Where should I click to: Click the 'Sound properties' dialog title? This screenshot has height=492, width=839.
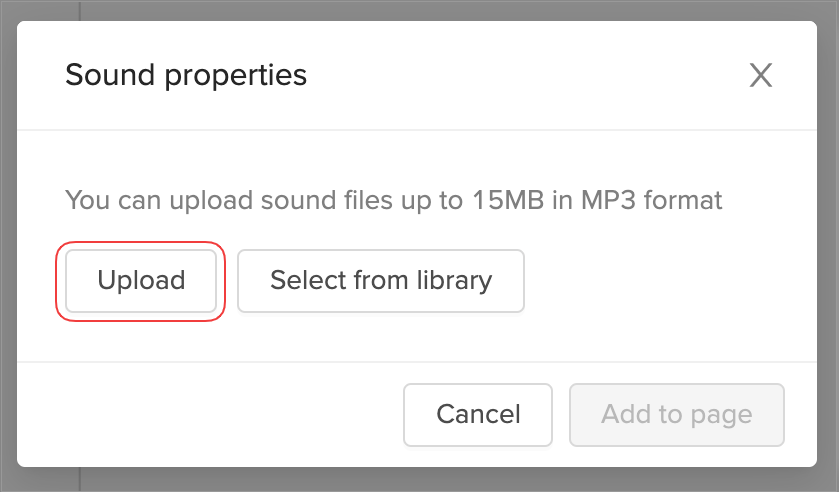pyautogui.click(x=186, y=75)
